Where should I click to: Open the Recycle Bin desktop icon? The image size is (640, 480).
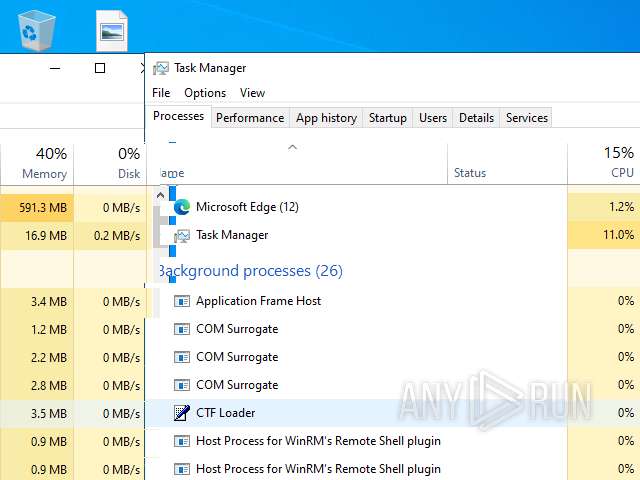coord(36,30)
